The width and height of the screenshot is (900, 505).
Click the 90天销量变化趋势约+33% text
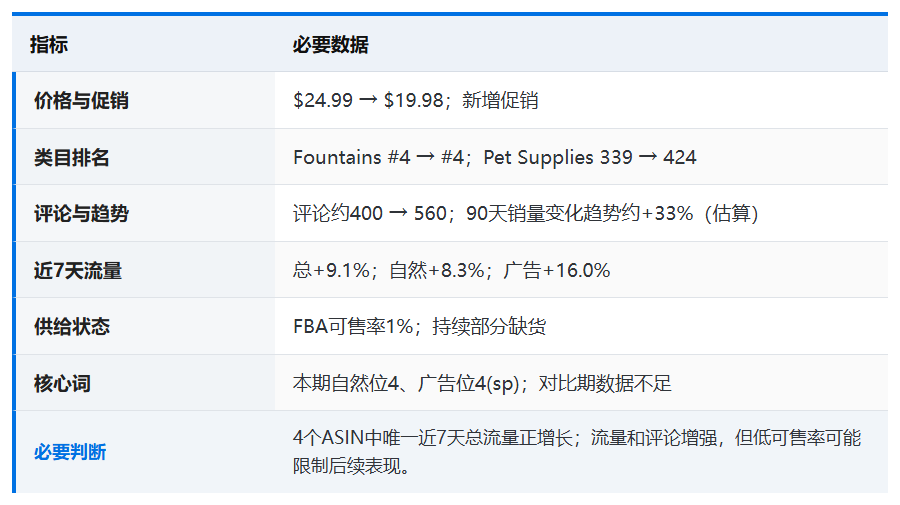(579, 213)
